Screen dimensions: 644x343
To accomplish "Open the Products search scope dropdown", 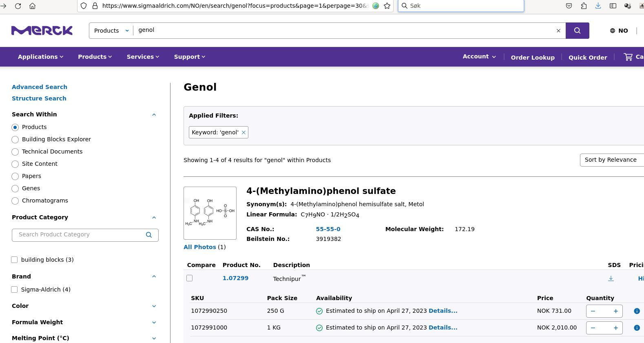I will pos(111,31).
